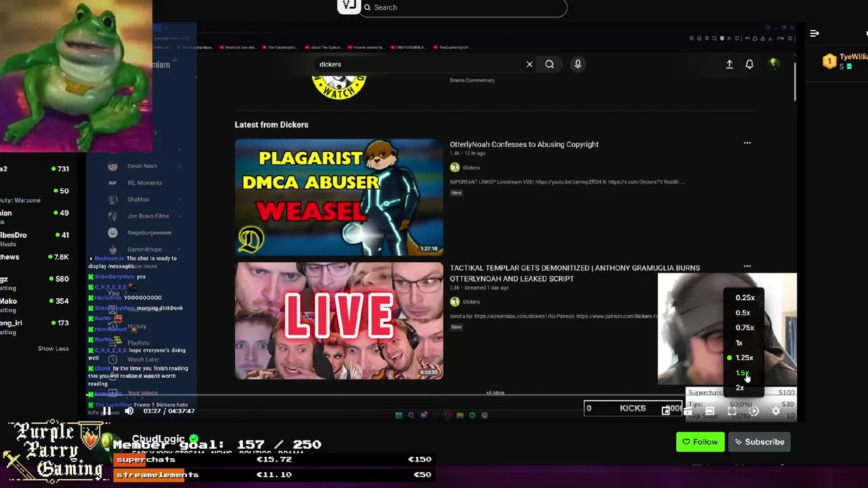Pause the Kick video player
Image resolution: width=868 pixels, height=488 pixels.
pos(106,411)
